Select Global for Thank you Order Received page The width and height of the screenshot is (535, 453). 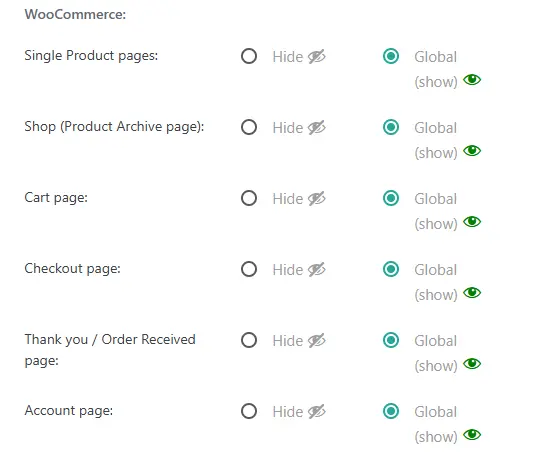[x=391, y=340]
